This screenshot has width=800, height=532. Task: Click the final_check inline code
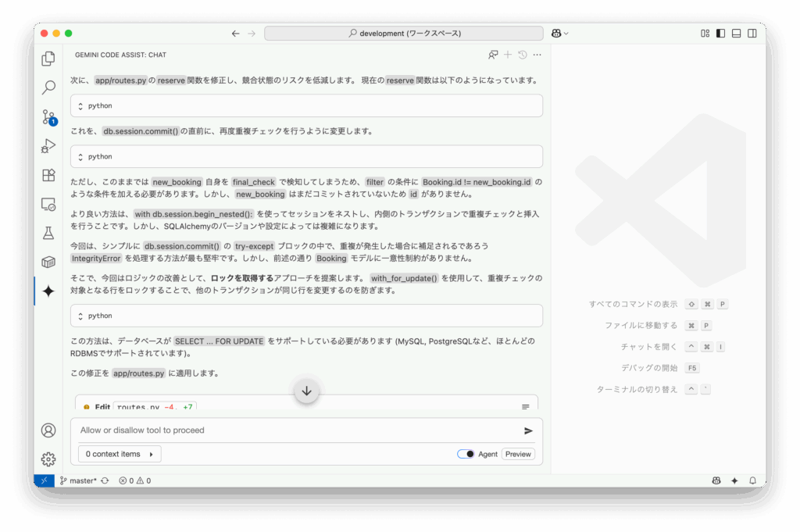point(254,182)
